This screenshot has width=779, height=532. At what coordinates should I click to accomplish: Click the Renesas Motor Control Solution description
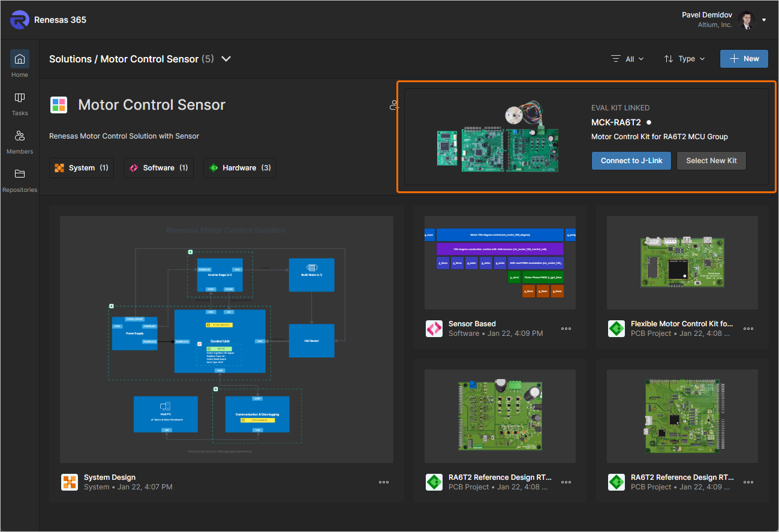point(124,136)
